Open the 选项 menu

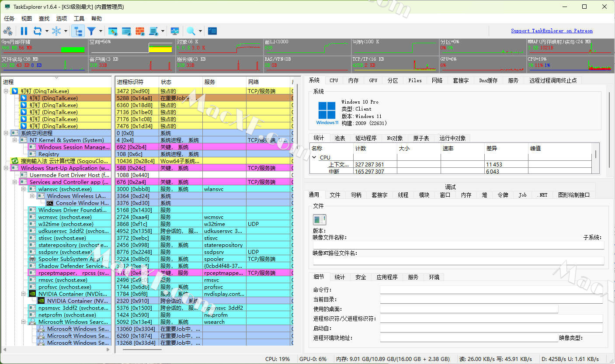(x=62, y=19)
